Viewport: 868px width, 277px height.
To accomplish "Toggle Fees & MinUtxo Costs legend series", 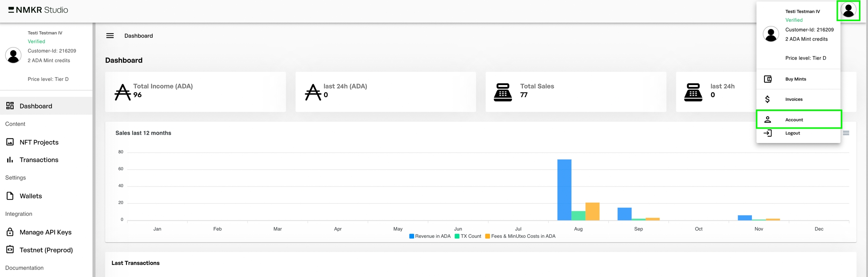I will 520,236.
